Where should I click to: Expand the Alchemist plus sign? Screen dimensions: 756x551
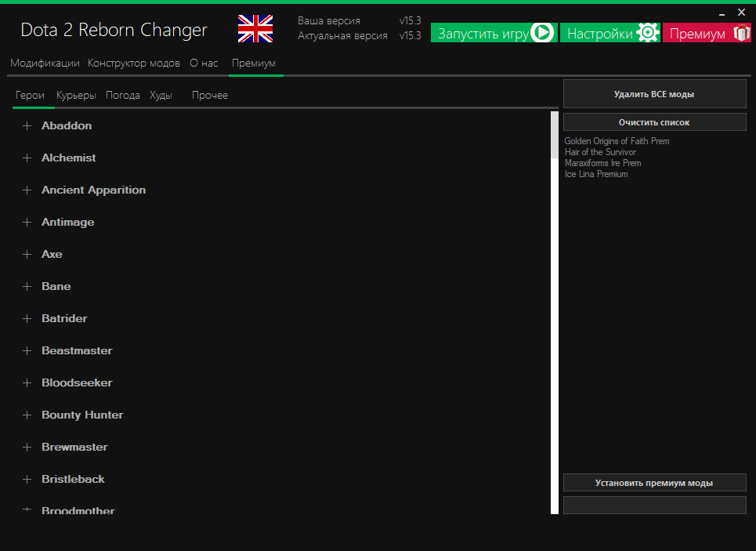coord(27,158)
